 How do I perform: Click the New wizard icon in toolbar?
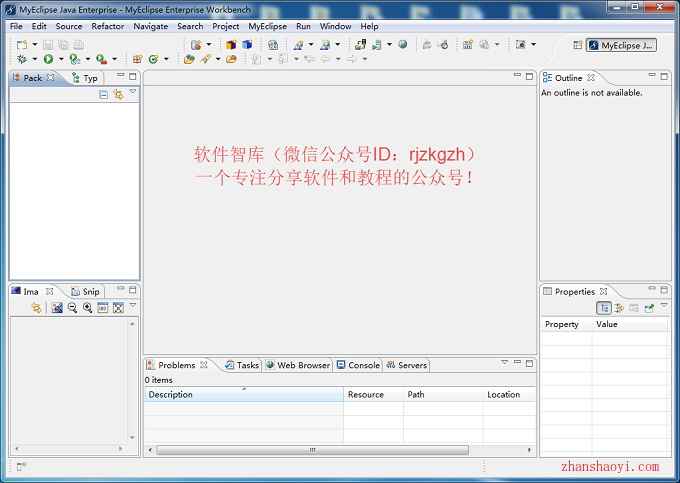22,45
